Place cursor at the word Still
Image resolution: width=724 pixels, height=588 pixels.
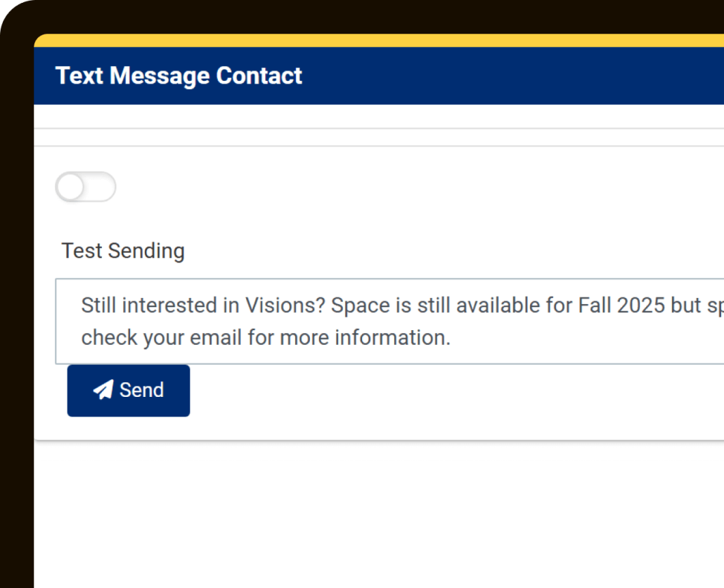click(101, 306)
